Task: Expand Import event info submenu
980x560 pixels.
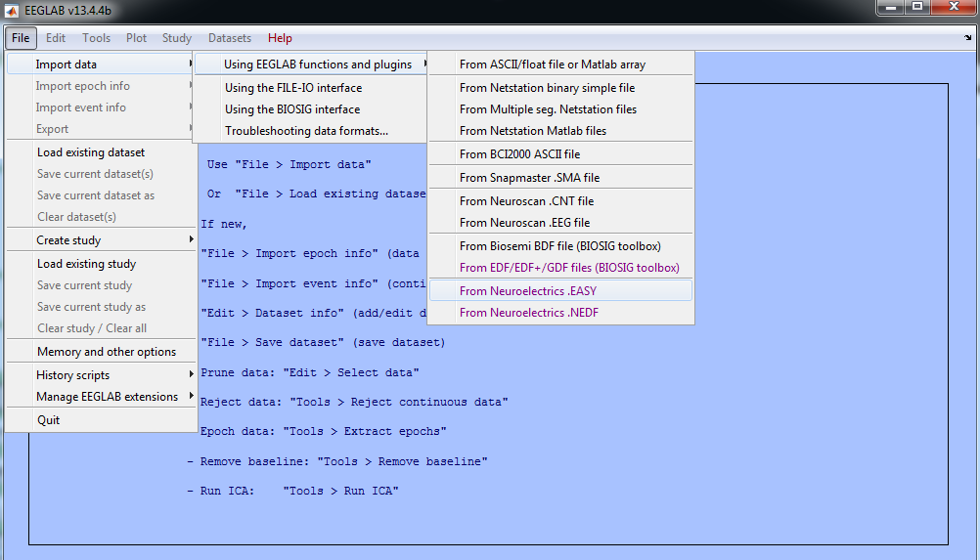Action: [102, 108]
